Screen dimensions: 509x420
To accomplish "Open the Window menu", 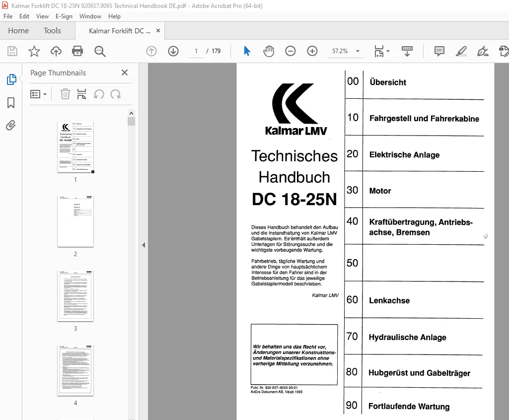I will (90, 16).
